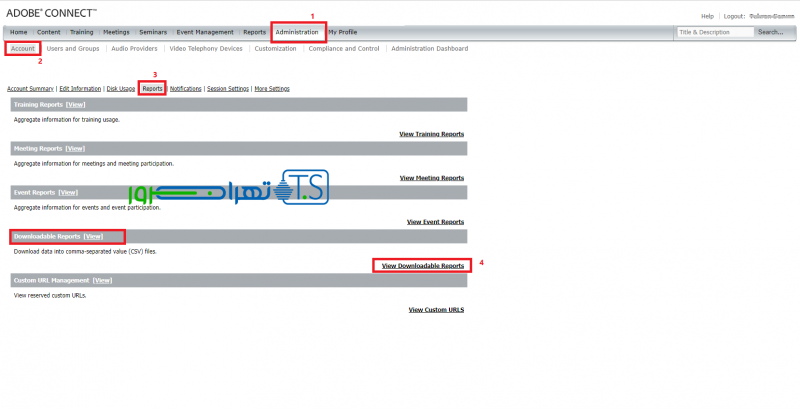Click the Adobe Connect logo

[52, 12]
